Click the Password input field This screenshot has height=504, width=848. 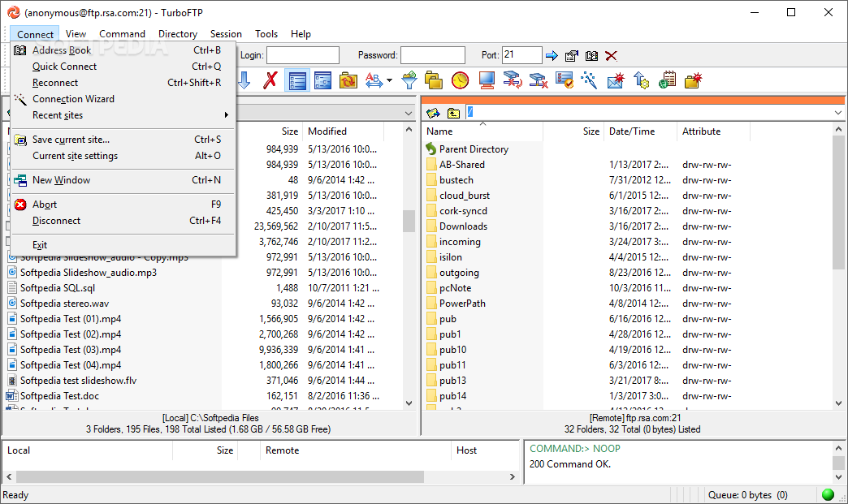click(x=433, y=55)
